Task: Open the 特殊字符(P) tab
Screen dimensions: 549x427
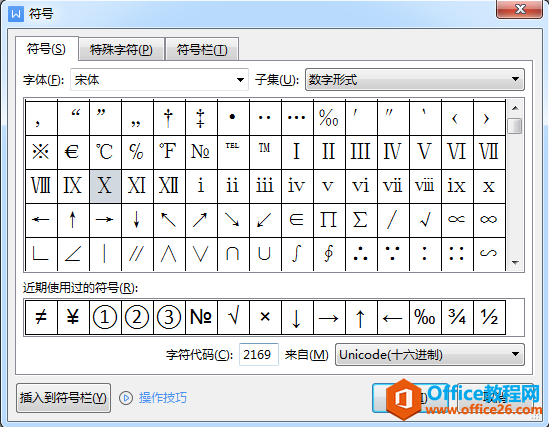Action: point(121,50)
